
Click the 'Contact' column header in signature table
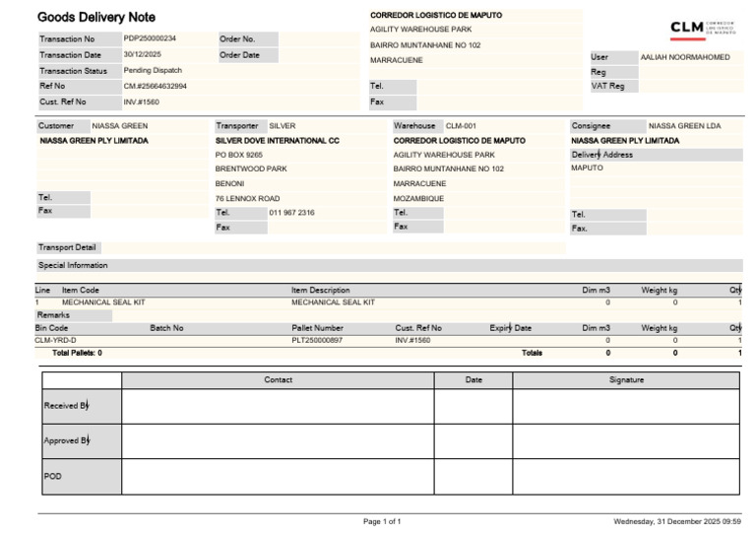[278, 379]
